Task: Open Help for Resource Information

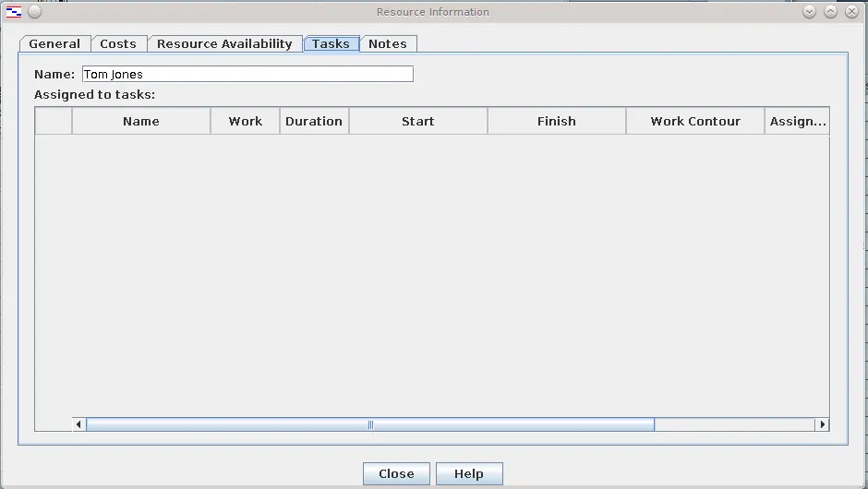Action: click(469, 473)
